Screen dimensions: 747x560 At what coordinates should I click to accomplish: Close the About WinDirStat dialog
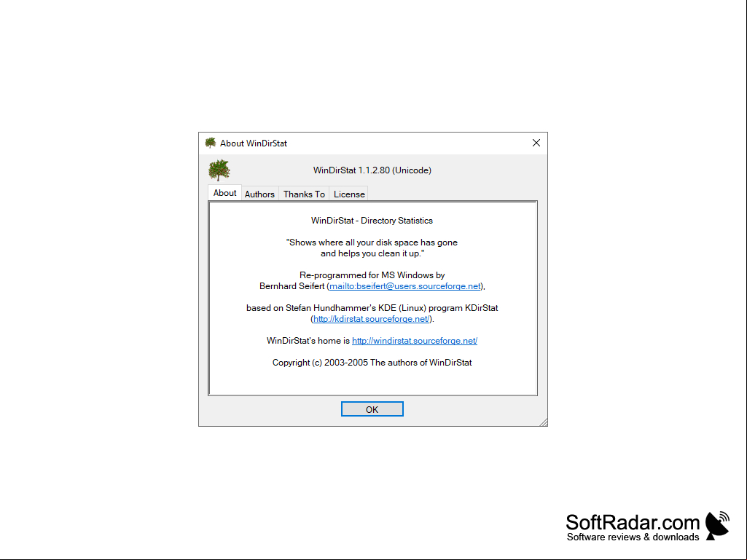coord(536,143)
